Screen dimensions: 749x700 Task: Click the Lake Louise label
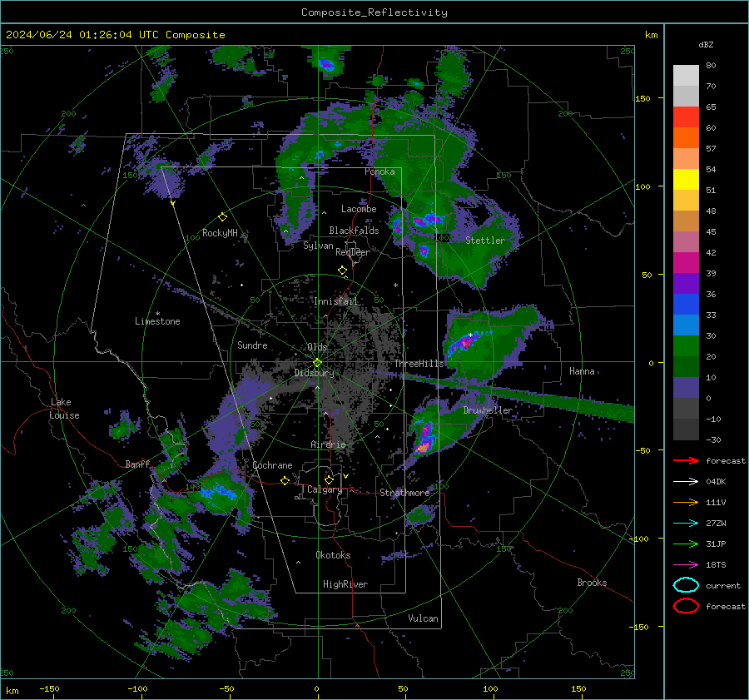[x=64, y=409]
